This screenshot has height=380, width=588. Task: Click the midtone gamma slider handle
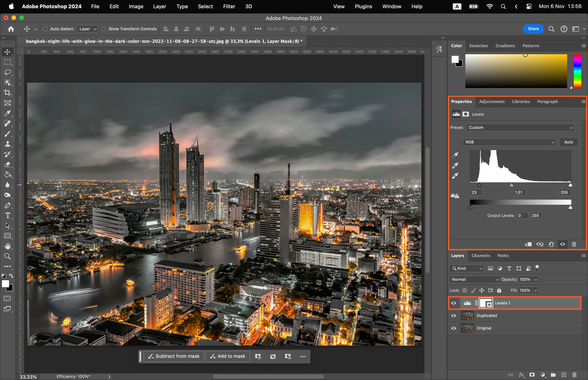[512, 185]
